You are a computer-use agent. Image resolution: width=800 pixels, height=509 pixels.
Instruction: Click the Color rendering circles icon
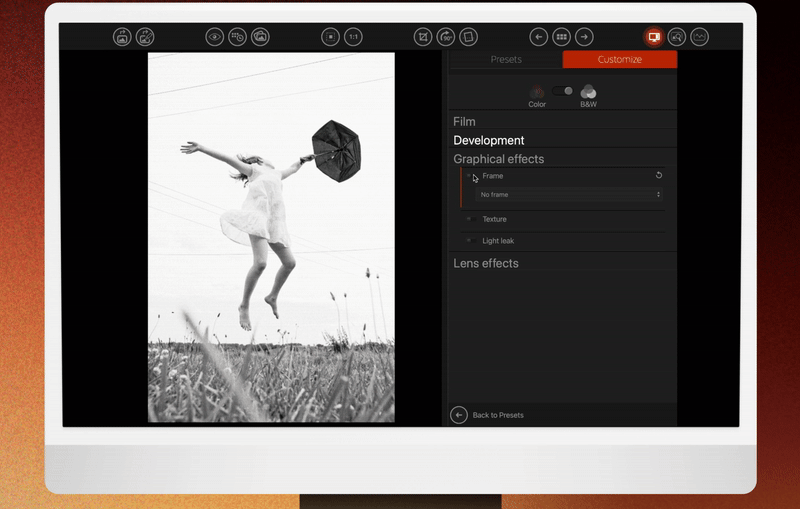[537, 92]
